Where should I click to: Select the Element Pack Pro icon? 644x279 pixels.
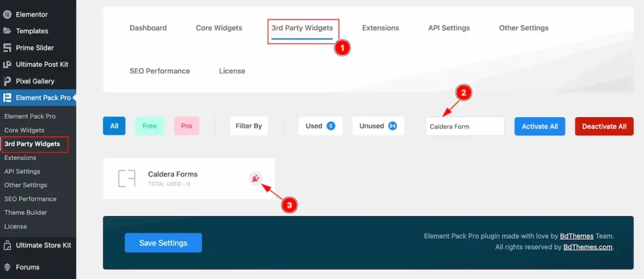point(7,98)
